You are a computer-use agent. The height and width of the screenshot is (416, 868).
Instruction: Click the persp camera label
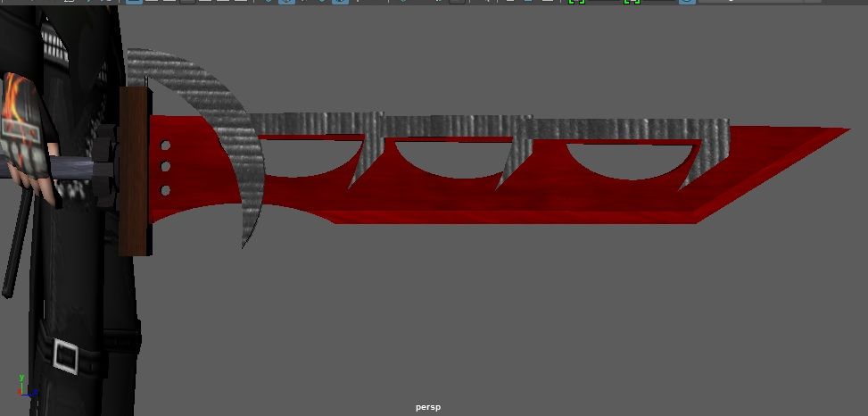[x=428, y=407]
